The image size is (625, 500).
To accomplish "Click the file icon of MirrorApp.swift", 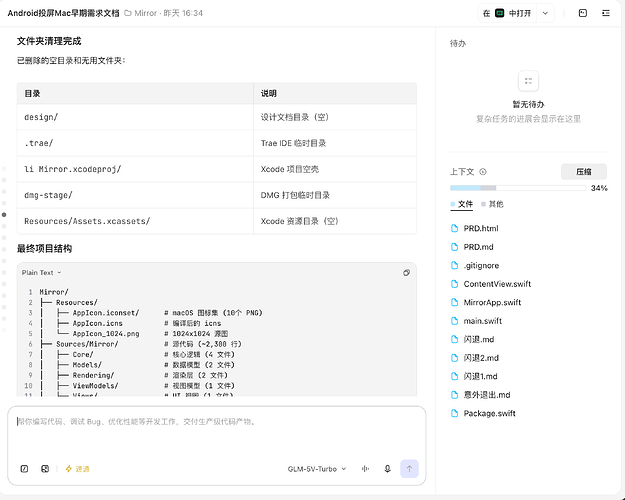I will pyautogui.click(x=454, y=302).
